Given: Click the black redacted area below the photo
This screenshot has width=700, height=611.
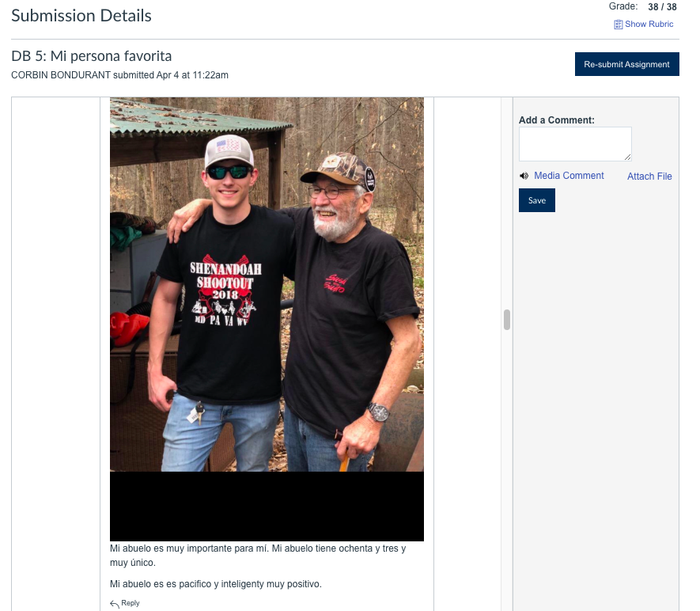Looking at the screenshot, I should click(267, 507).
